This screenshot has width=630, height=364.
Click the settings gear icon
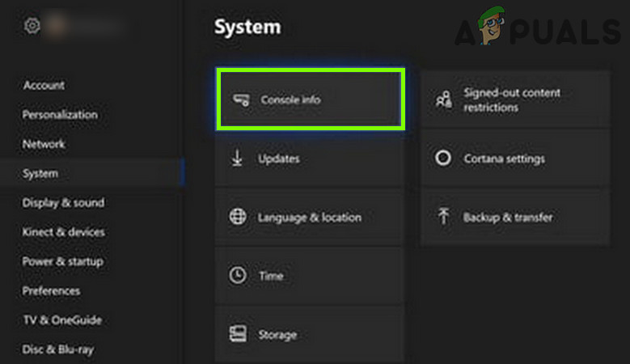32,26
